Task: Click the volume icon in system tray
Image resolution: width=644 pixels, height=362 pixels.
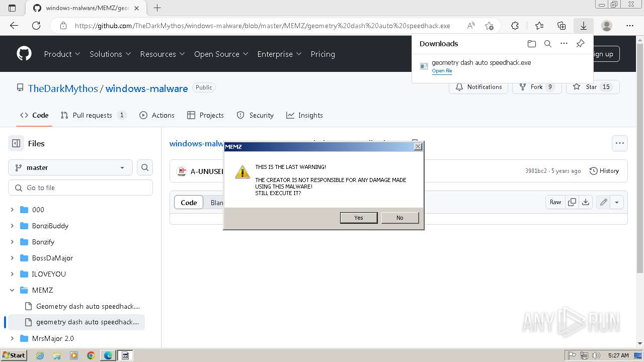Action: (x=596, y=355)
